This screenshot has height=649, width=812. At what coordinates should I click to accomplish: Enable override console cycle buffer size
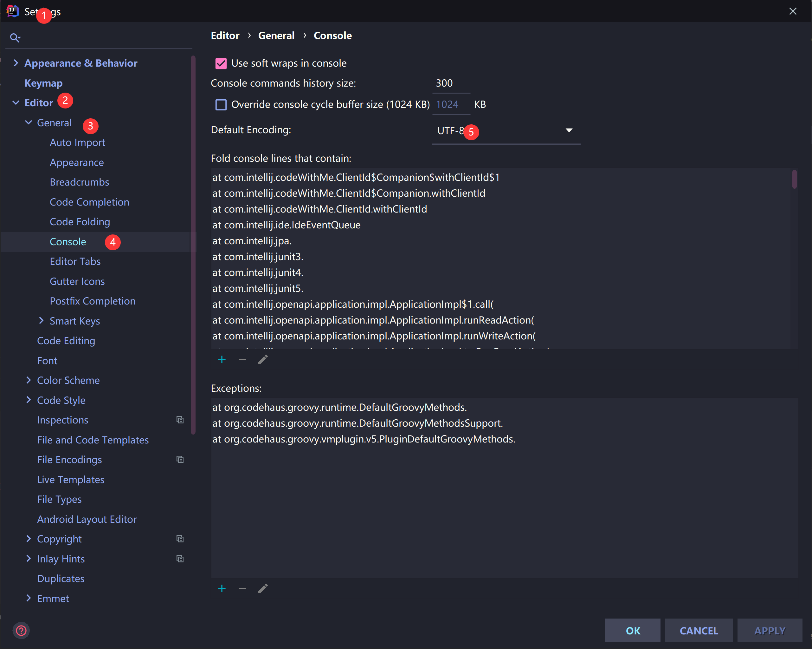[221, 104]
